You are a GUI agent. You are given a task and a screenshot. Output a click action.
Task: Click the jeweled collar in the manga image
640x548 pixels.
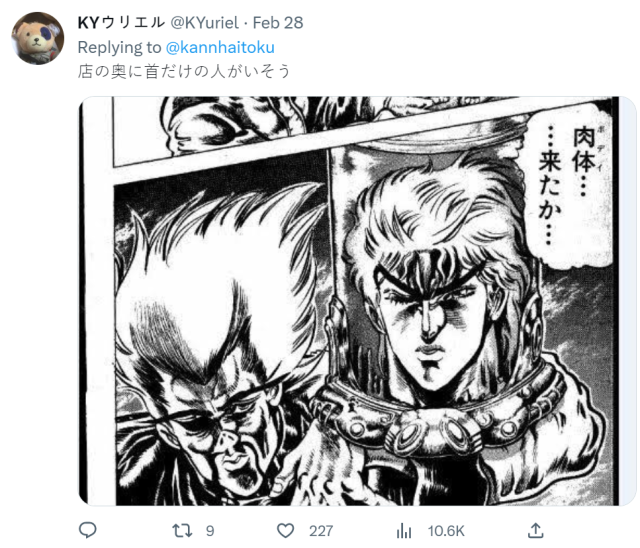[x=437, y=420]
